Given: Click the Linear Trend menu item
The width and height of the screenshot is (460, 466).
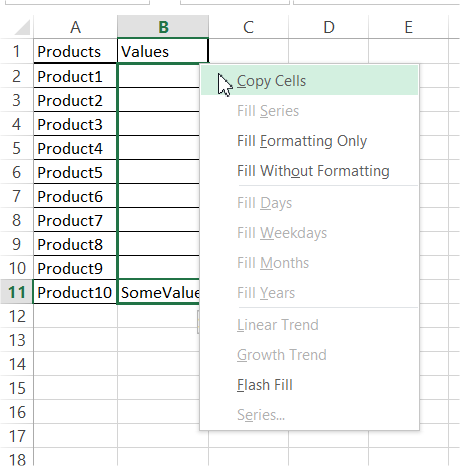Looking at the screenshot, I should tap(309, 325).
